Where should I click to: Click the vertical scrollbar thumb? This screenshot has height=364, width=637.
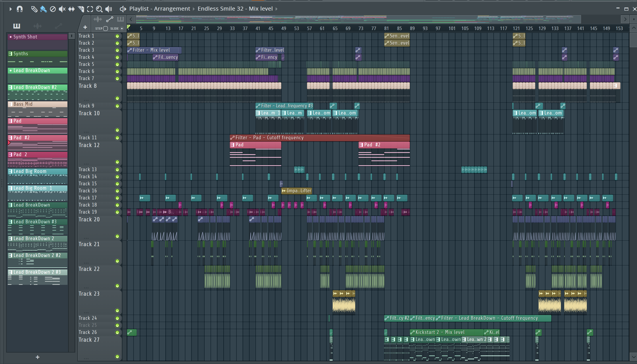[633, 40]
